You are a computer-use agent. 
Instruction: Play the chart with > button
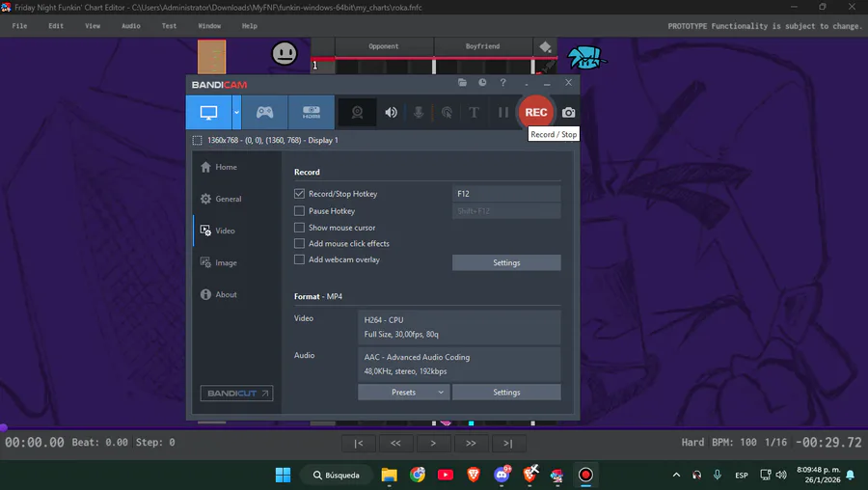(433, 444)
